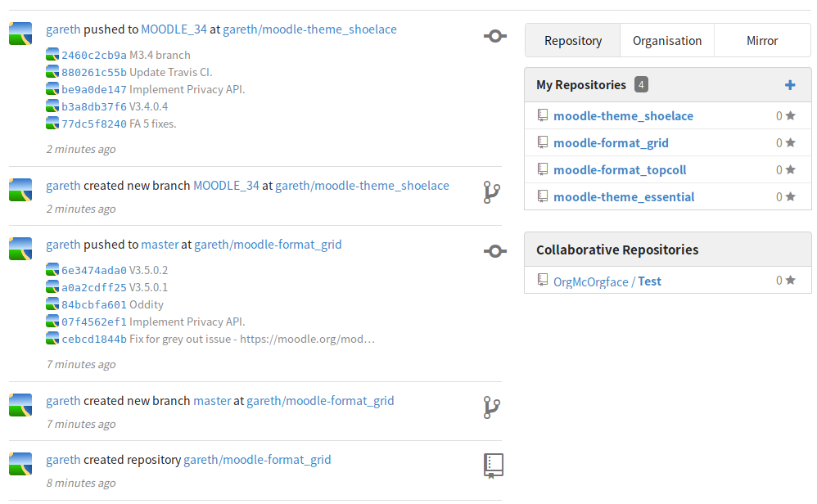Click the branch icon beside MOODLE_34 branch creation
The height and width of the screenshot is (504, 817).
click(491, 192)
